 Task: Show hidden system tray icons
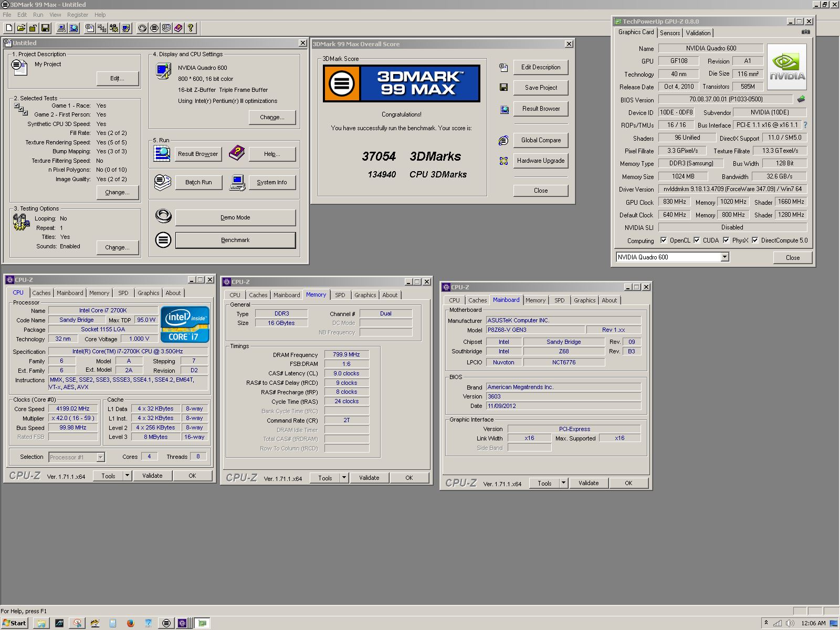[766, 623]
